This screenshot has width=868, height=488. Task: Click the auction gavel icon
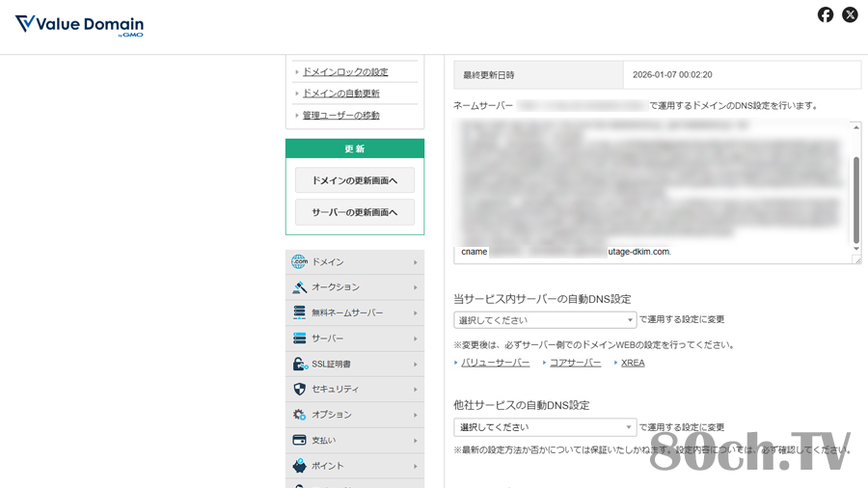pos(299,287)
